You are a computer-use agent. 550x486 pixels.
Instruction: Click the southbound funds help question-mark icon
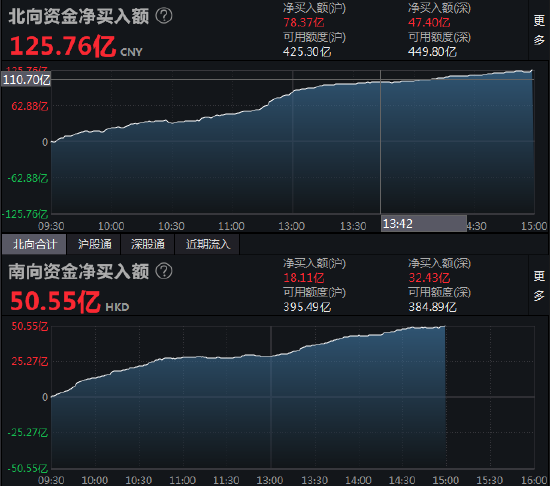coord(164,271)
